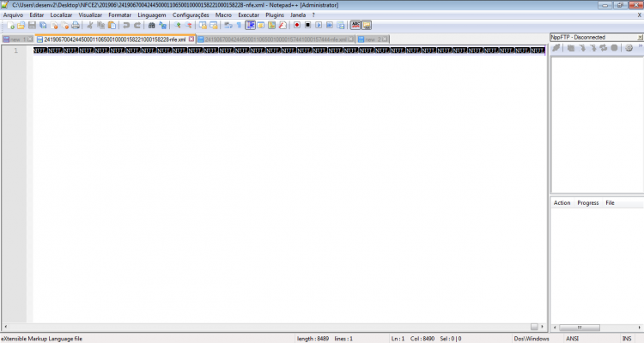Stop macro recording with black square icon

(x=307, y=26)
